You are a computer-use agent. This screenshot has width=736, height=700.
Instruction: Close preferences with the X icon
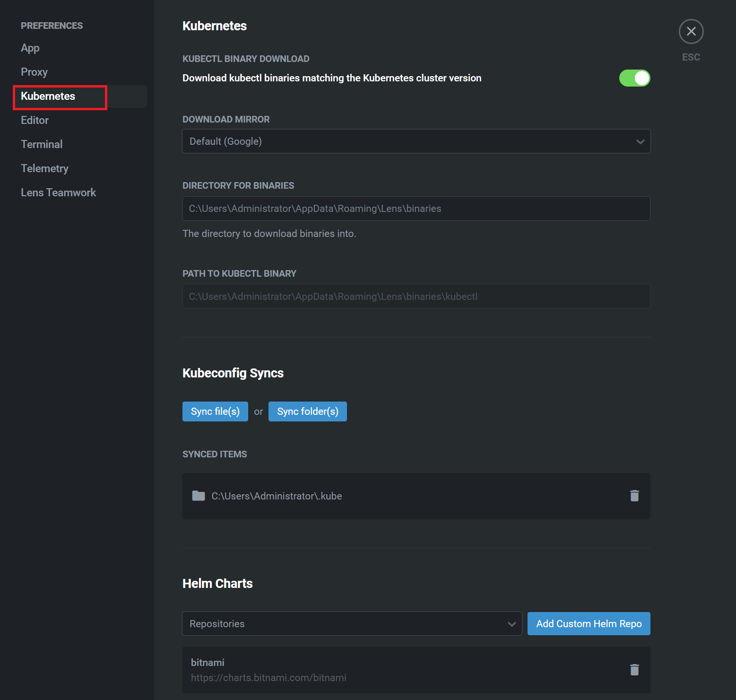coord(691,32)
